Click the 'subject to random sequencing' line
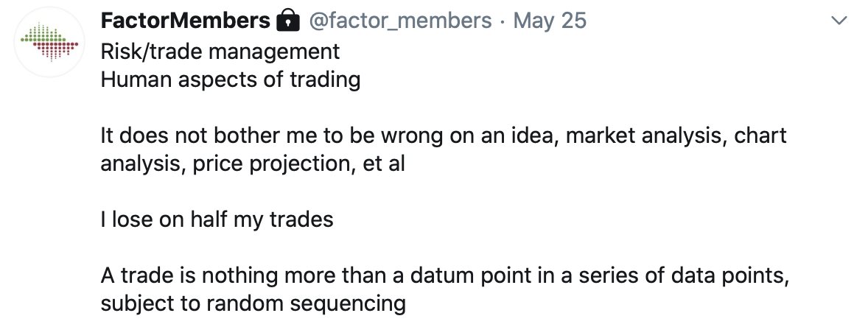868x327 pixels. pyautogui.click(x=253, y=303)
